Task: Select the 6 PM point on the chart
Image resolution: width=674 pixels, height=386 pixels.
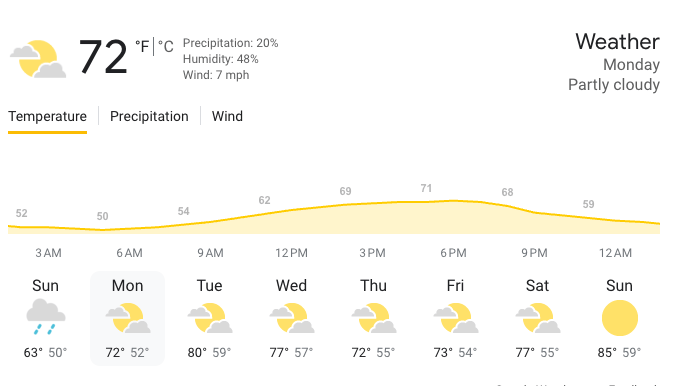Action: click(453, 253)
